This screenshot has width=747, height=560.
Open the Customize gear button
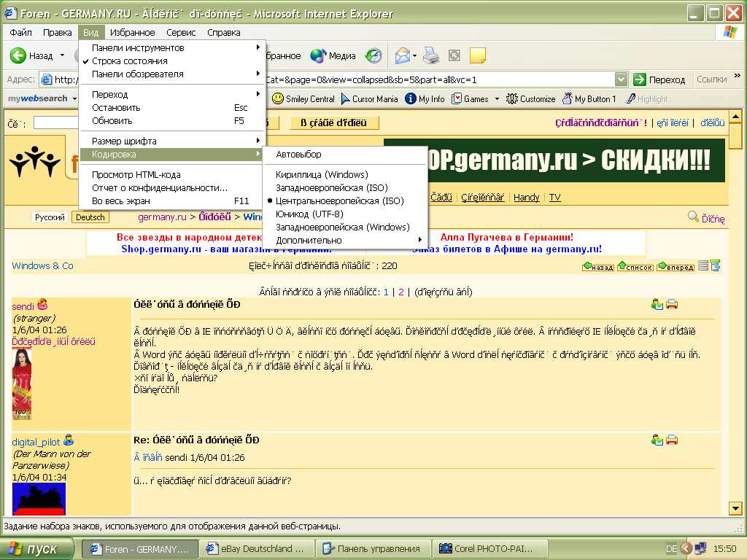point(531,98)
